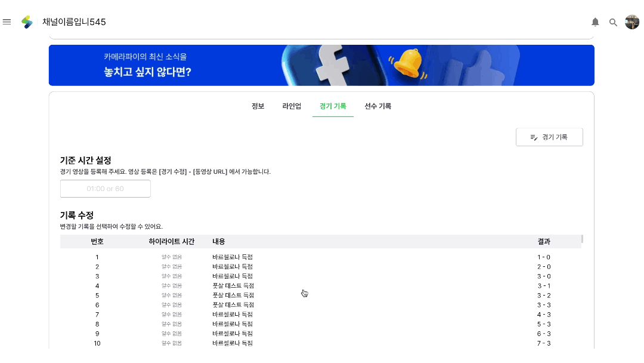
Task: Click the records table scrollbar thumb
Action: click(x=583, y=239)
